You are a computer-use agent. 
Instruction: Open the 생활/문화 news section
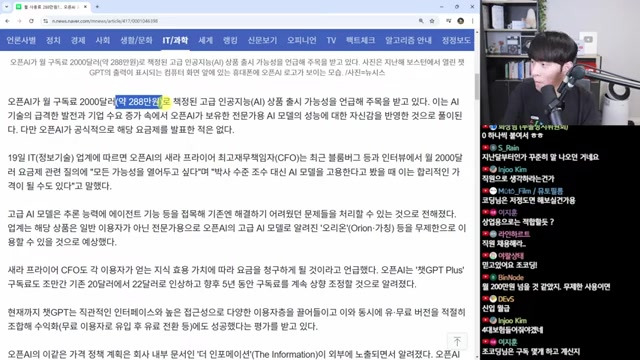tap(136, 40)
